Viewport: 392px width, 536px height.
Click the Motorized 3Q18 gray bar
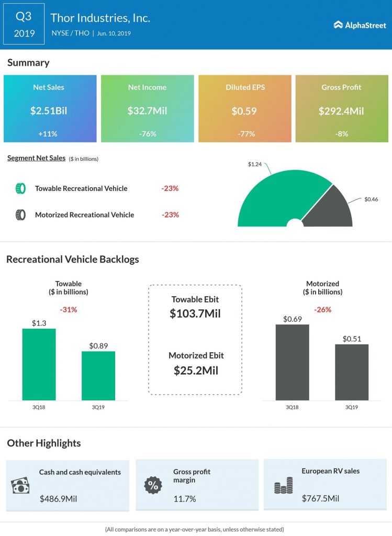pos(292,362)
